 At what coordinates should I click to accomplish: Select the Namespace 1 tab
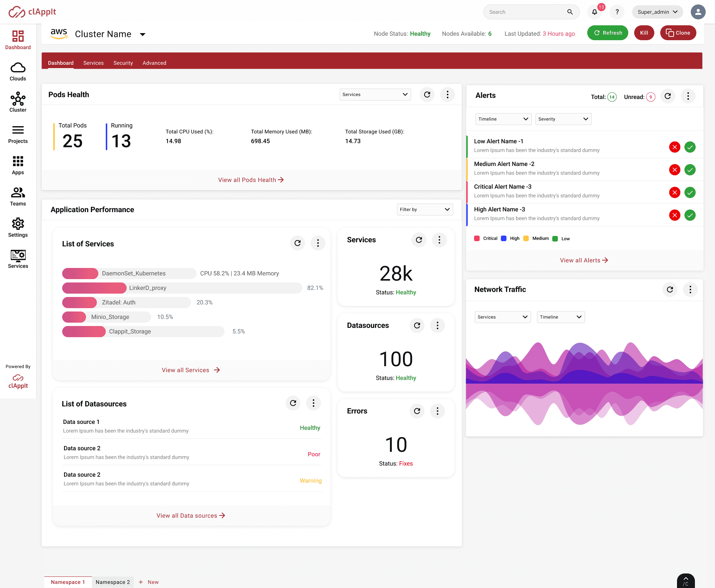pyautogui.click(x=68, y=582)
